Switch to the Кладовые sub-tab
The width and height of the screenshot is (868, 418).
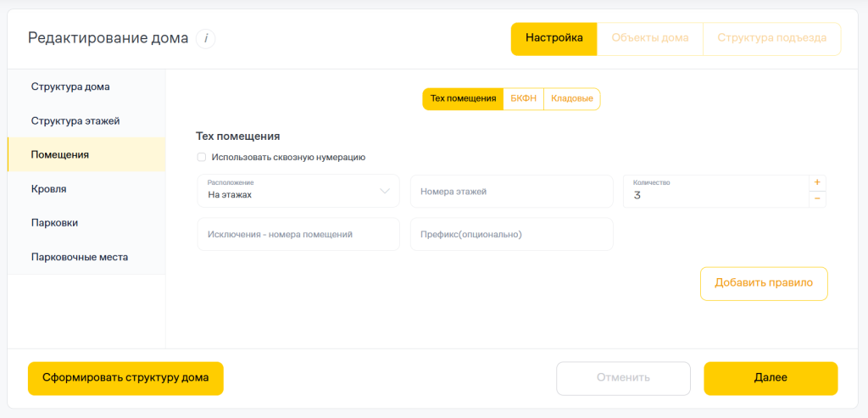pos(572,98)
